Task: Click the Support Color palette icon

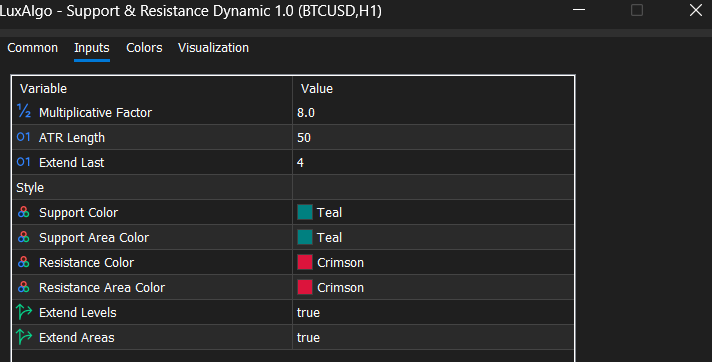Action: 24,212
